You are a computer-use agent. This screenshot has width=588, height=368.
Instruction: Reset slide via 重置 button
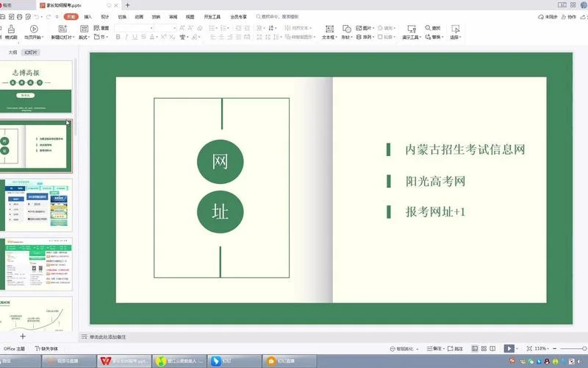pos(101,28)
